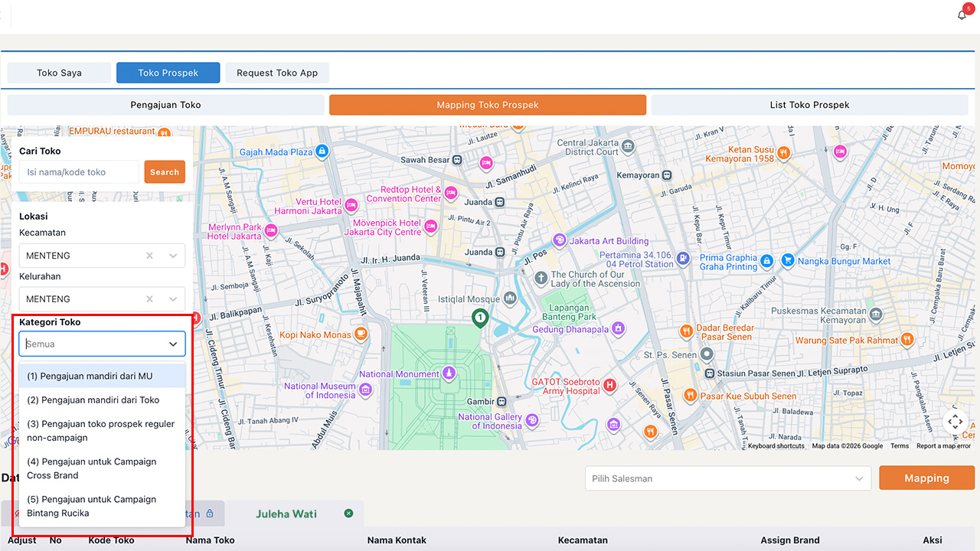Click the green numbered map marker
This screenshot has height=551, width=980.
(x=479, y=318)
